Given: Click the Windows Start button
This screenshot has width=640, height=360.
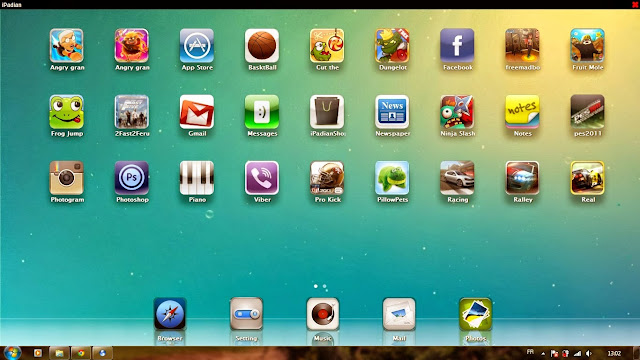Looking at the screenshot, I should 12,353.
